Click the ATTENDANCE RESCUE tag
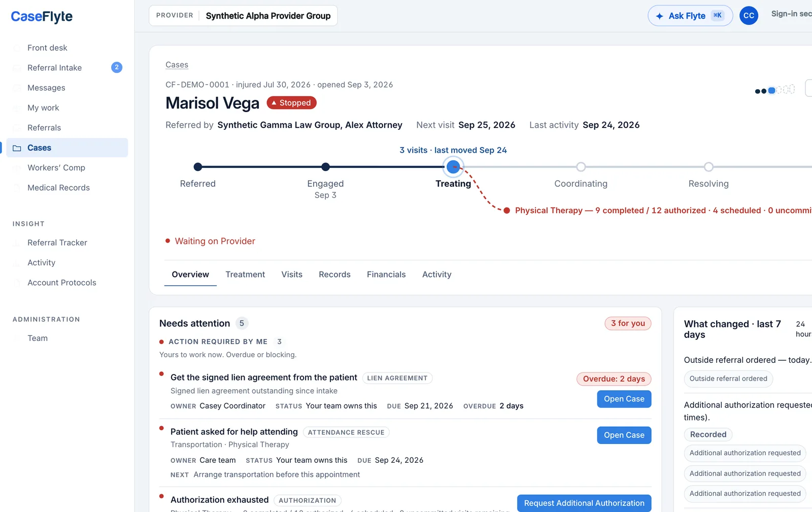Viewport: 812px width, 512px height. point(346,432)
